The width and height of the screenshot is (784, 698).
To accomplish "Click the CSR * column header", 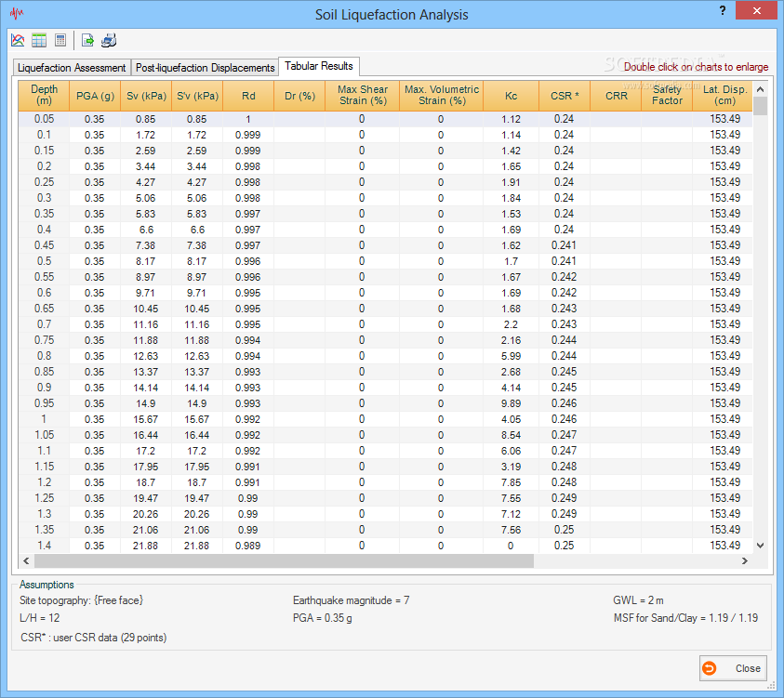I will (565, 96).
